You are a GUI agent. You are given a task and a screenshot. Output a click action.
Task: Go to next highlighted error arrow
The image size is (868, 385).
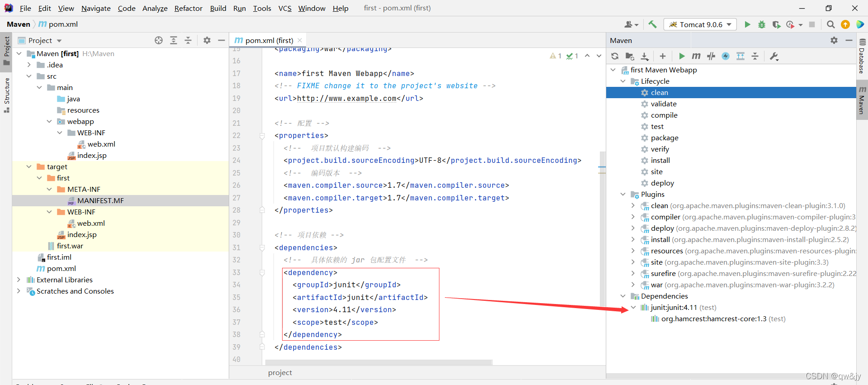click(599, 56)
